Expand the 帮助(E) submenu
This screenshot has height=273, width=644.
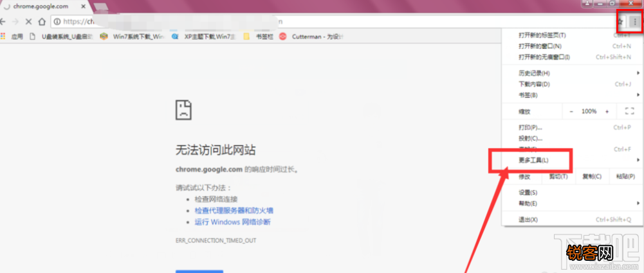point(571,204)
